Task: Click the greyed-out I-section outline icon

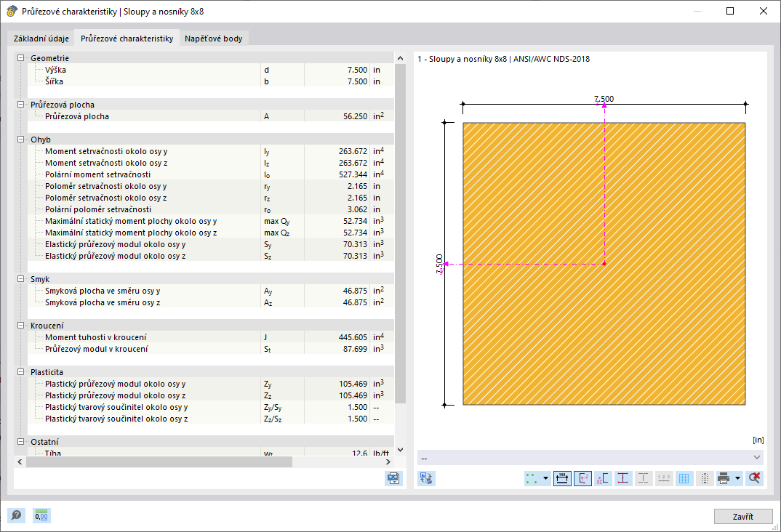Action: click(644, 478)
